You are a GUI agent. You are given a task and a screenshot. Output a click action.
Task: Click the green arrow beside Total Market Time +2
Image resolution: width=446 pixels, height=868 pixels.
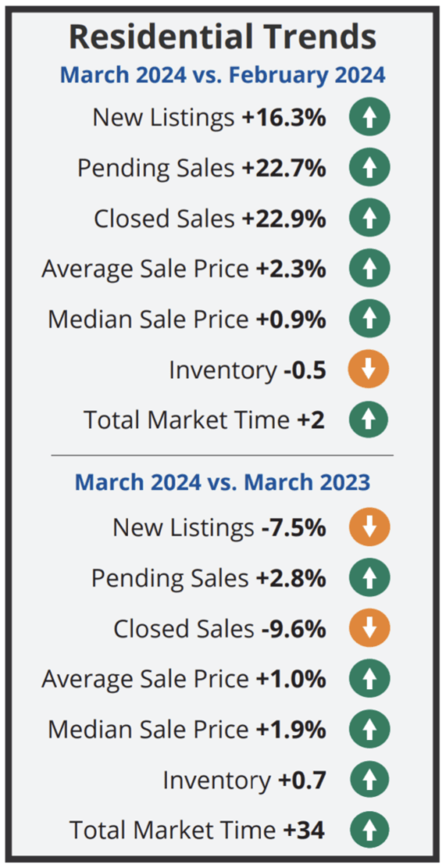(x=370, y=420)
